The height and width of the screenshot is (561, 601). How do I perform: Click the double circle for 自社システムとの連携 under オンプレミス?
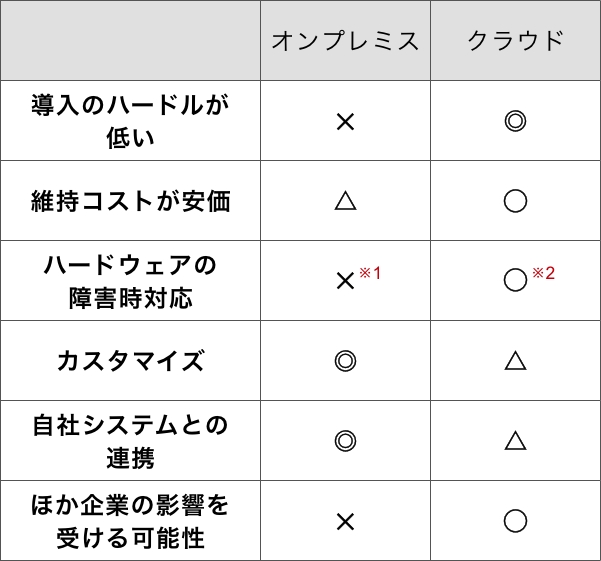pos(345,441)
